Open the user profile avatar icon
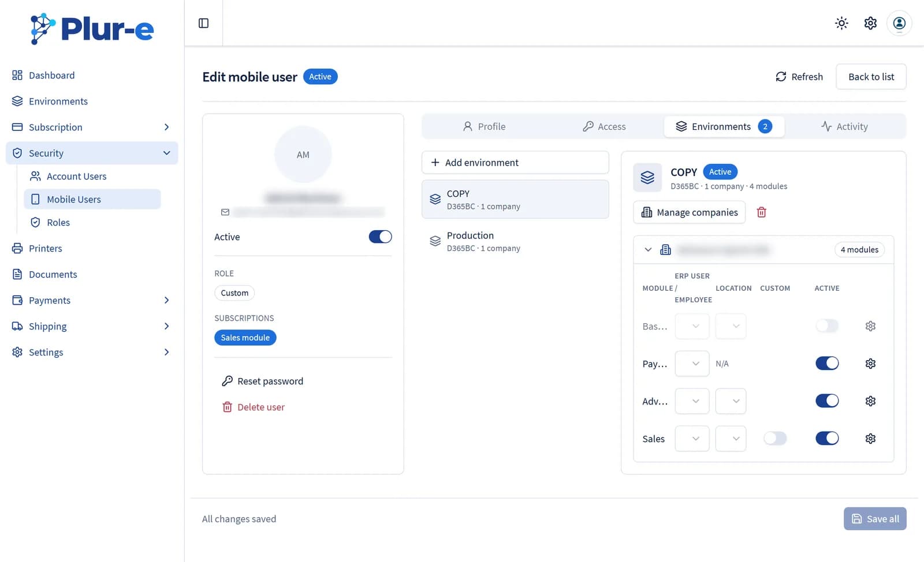Image resolution: width=924 pixels, height=562 pixels. [899, 23]
